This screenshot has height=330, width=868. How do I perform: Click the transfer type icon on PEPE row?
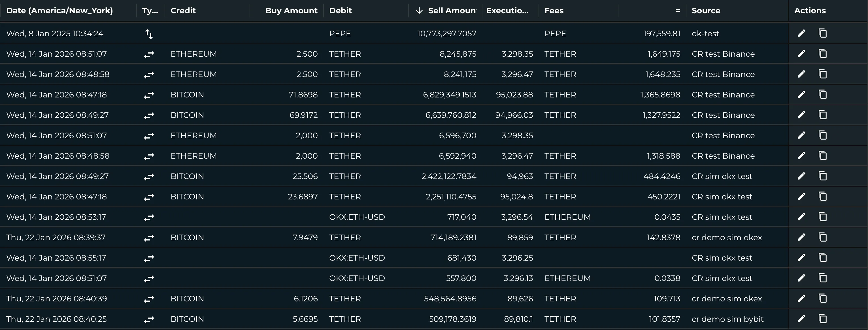tap(149, 34)
